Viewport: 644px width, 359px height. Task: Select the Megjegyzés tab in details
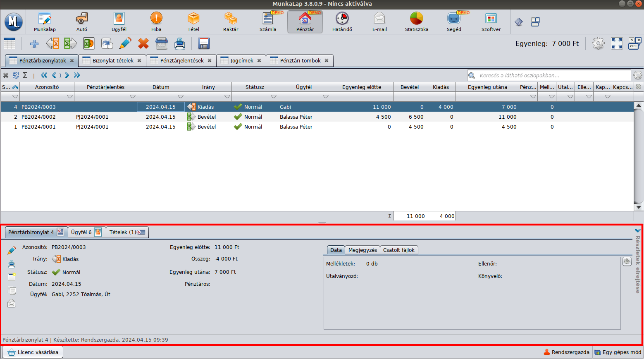[363, 250]
